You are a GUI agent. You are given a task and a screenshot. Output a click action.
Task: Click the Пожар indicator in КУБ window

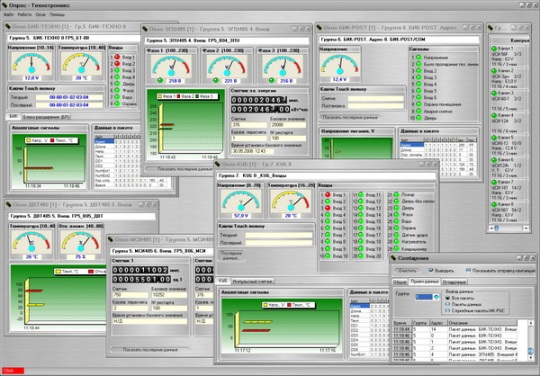click(x=396, y=195)
